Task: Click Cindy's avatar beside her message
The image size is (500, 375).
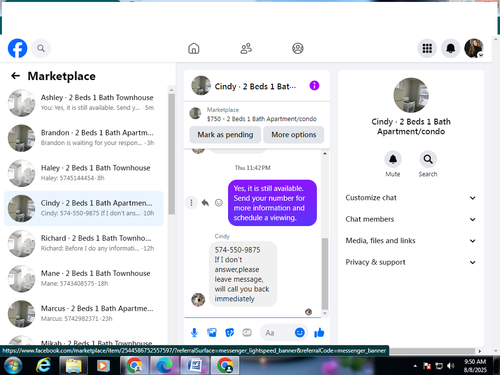Action: [x=198, y=300]
